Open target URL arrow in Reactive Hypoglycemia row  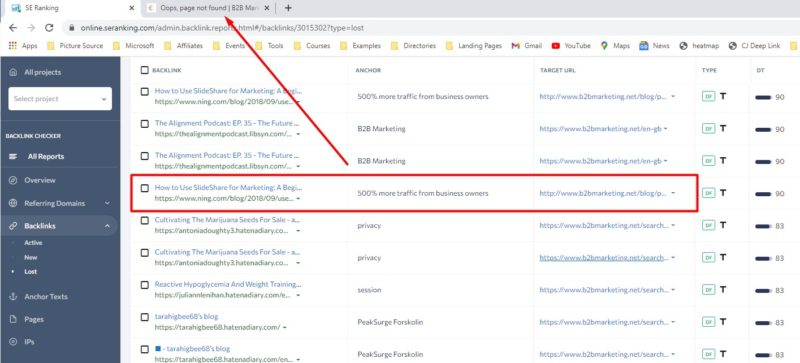pos(673,290)
